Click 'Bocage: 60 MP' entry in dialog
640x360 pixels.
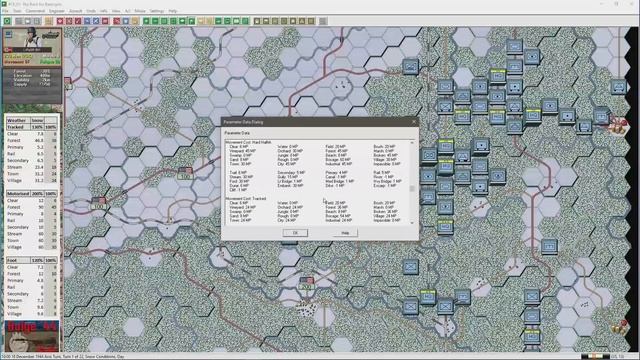(338, 159)
